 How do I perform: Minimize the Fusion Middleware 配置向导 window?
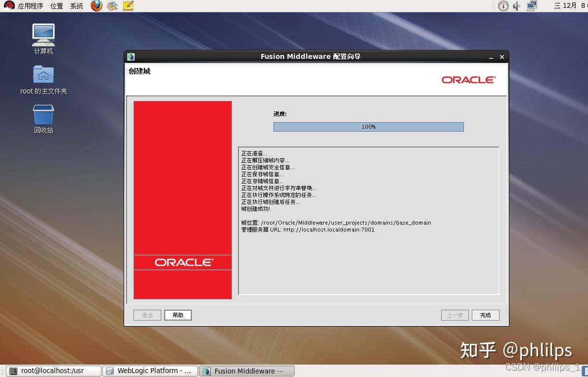pos(491,57)
